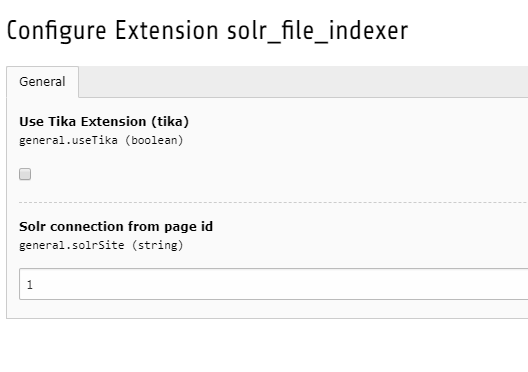The width and height of the screenshot is (528, 372).
Task: Click the word 'Solr' in second setting title
Action: pos(33,227)
